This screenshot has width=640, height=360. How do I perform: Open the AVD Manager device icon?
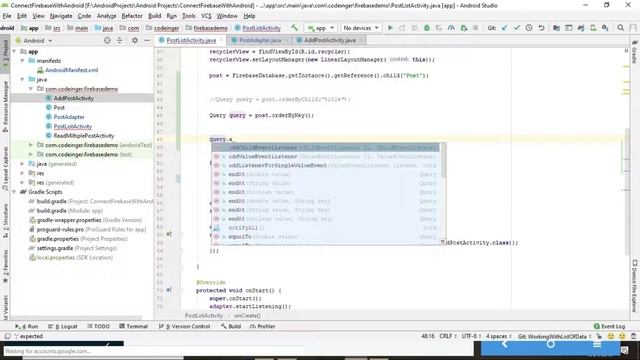coord(593,28)
